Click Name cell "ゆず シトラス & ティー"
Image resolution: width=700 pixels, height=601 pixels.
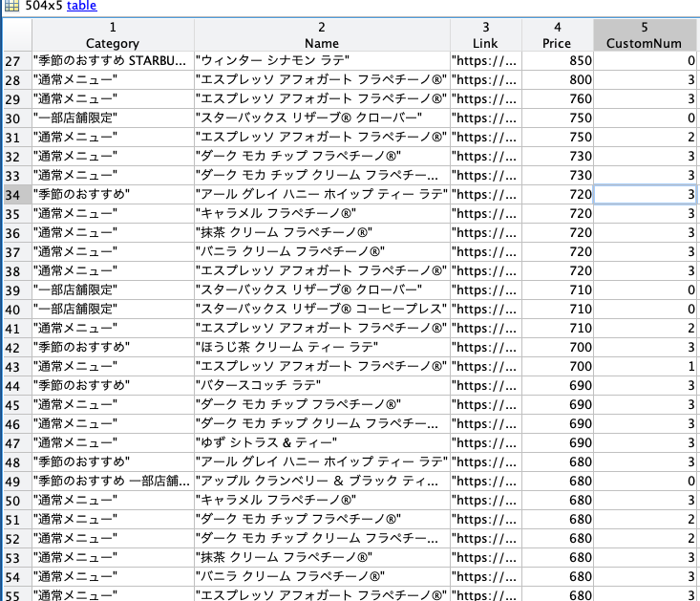click(x=322, y=443)
